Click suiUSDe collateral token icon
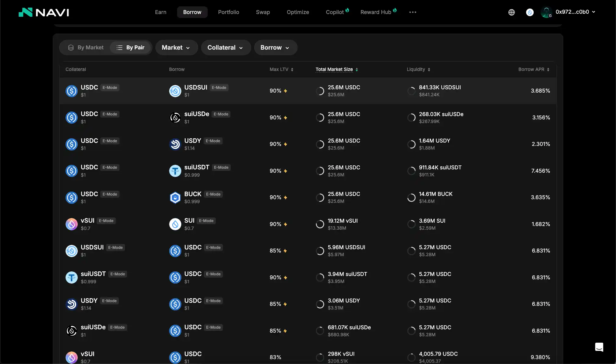Viewport: 616px width, 364px height. pos(72,331)
